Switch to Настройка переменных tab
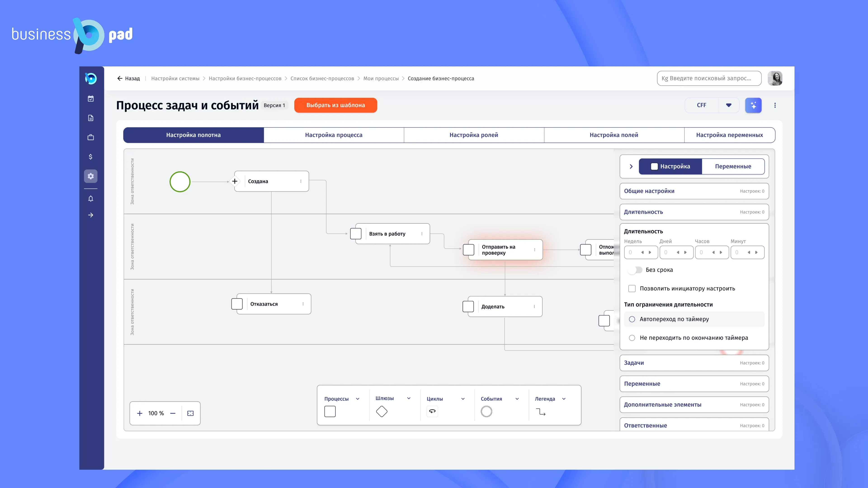868x488 pixels. (x=729, y=135)
